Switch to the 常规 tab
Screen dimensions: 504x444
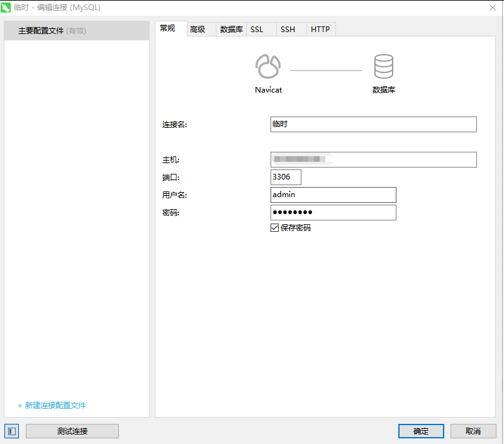pos(171,28)
